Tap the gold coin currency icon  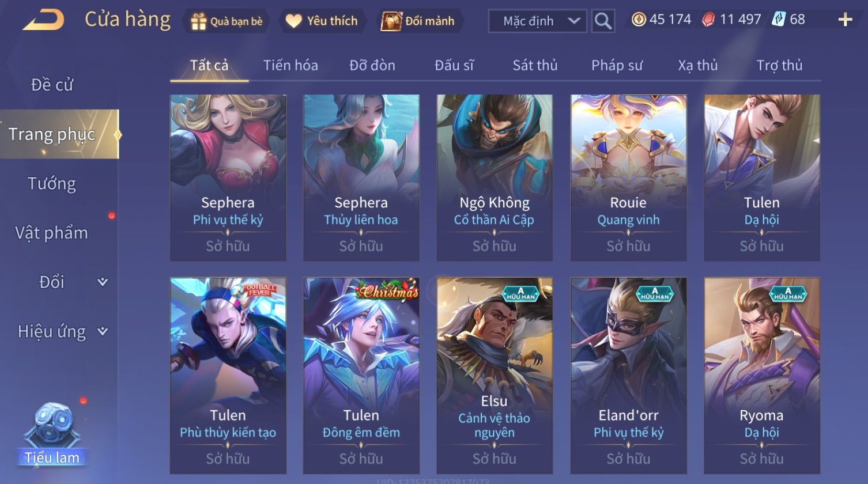(638, 20)
